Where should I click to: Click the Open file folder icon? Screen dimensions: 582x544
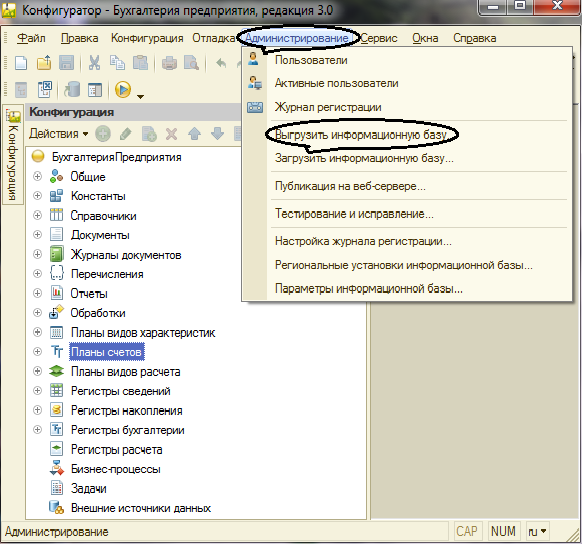click(x=44, y=63)
